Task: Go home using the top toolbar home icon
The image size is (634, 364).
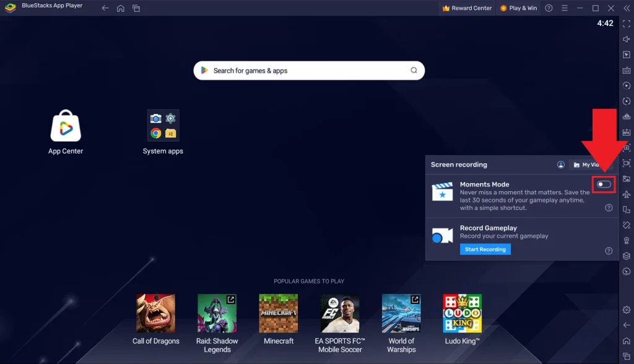Action: [120, 8]
